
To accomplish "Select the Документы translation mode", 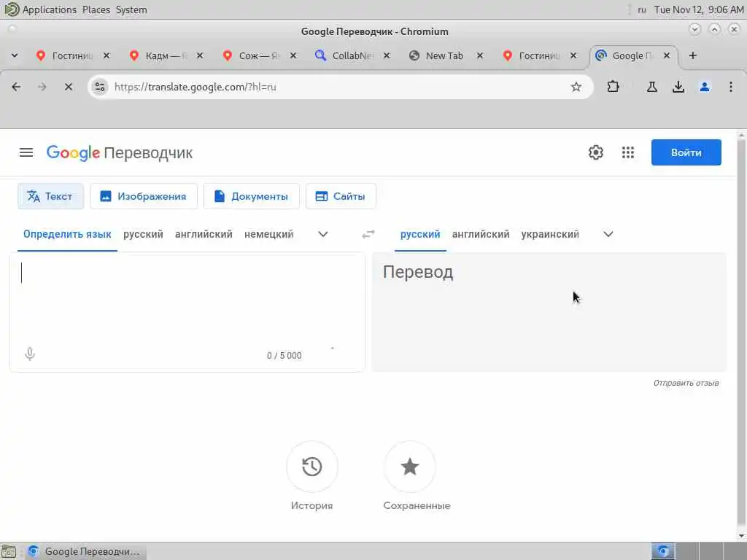I will pos(252,196).
